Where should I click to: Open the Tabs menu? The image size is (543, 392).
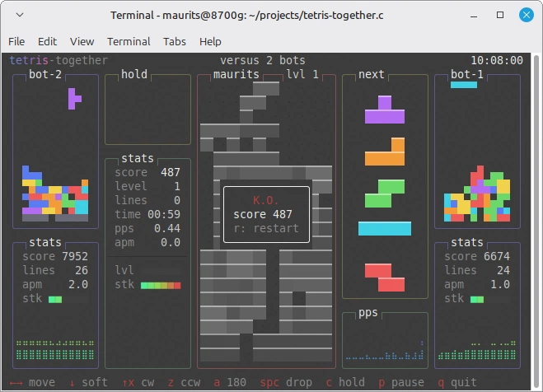(174, 41)
